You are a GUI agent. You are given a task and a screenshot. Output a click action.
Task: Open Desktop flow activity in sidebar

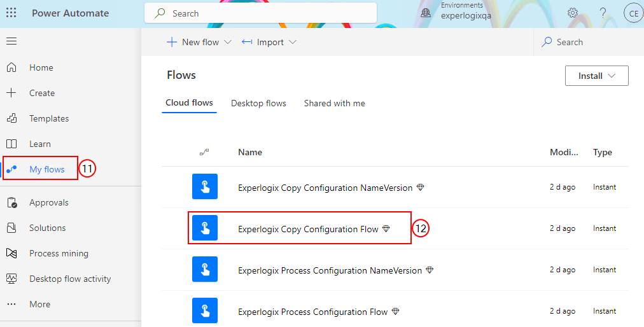(x=71, y=279)
